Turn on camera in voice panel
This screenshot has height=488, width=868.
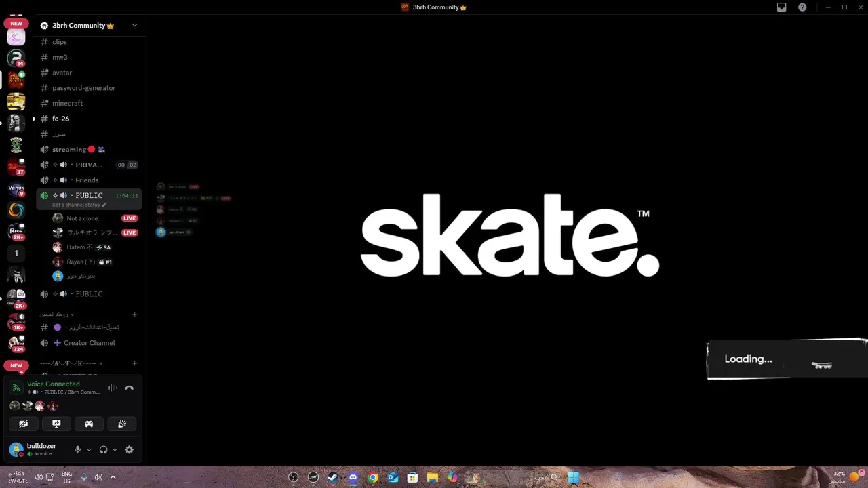(24, 424)
